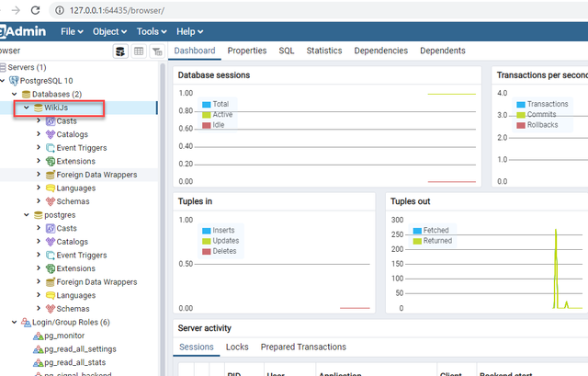
Task: Click the Extensions icon under postgres
Action: tap(51, 268)
